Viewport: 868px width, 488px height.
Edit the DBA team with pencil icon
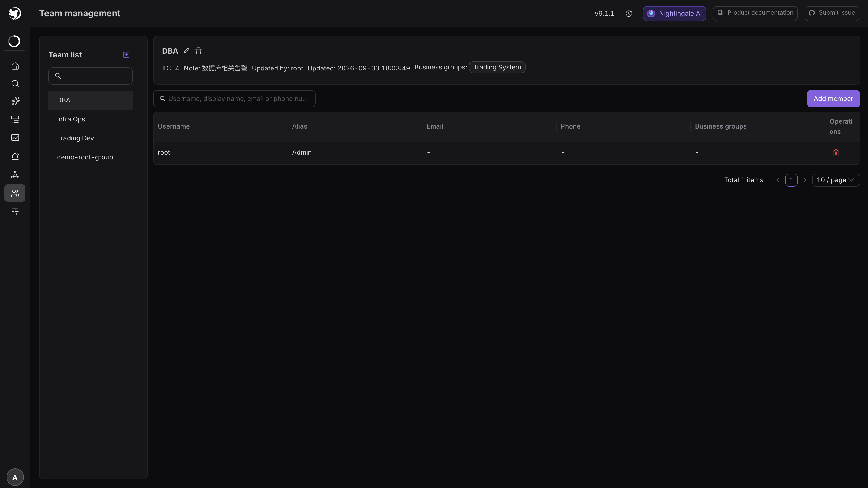pos(187,51)
